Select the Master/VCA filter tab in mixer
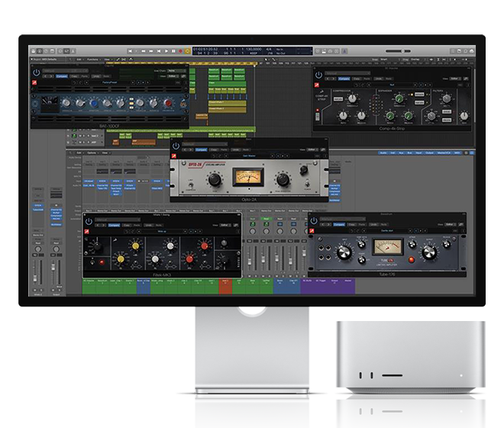This screenshot has height=428, width=504. (x=444, y=153)
